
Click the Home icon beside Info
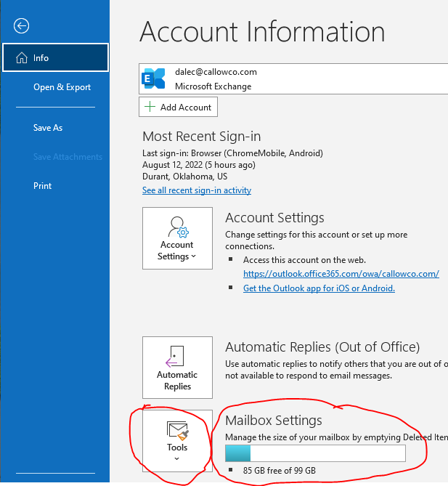click(22, 57)
